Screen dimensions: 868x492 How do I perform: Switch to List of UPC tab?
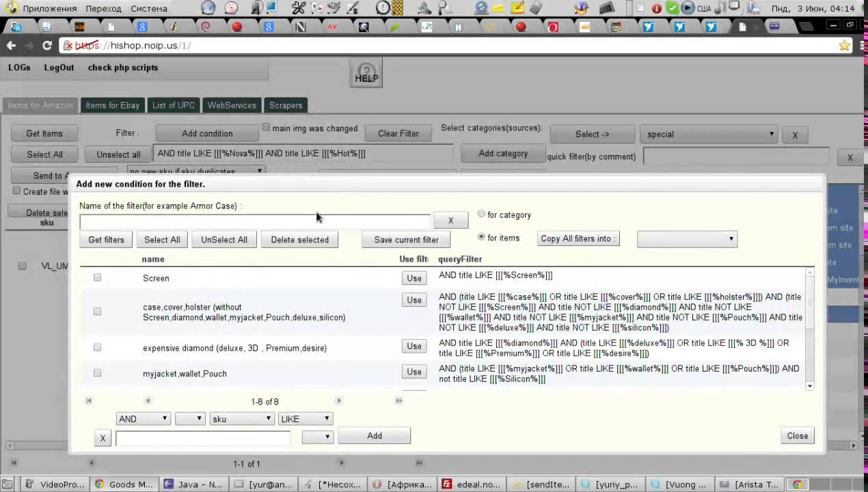point(174,105)
